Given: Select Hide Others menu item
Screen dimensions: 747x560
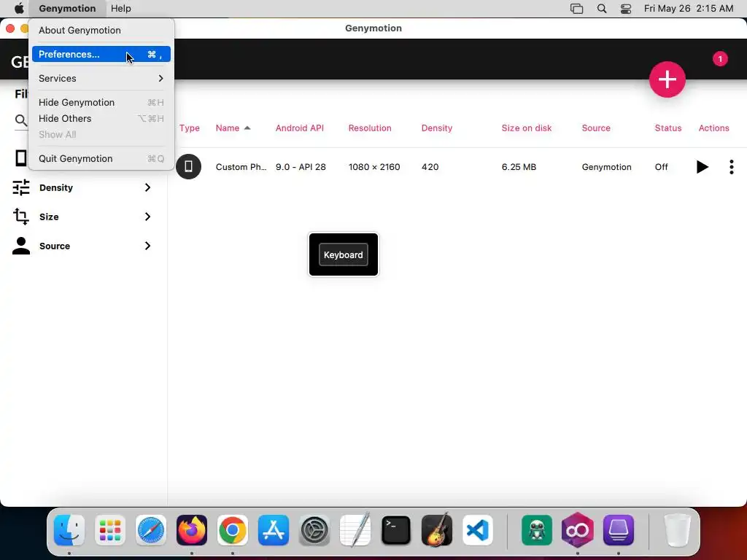Looking at the screenshot, I should click(101, 119).
